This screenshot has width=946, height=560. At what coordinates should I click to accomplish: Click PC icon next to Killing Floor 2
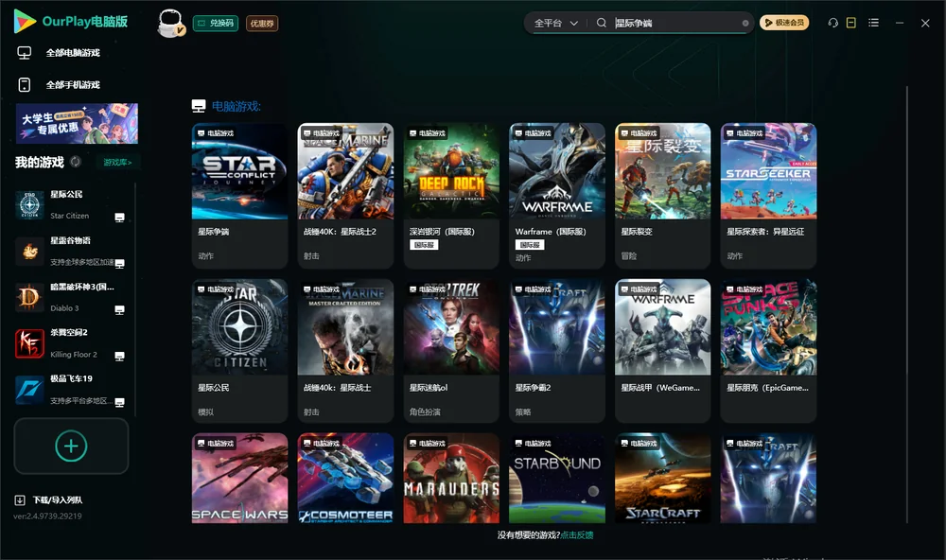(x=119, y=356)
